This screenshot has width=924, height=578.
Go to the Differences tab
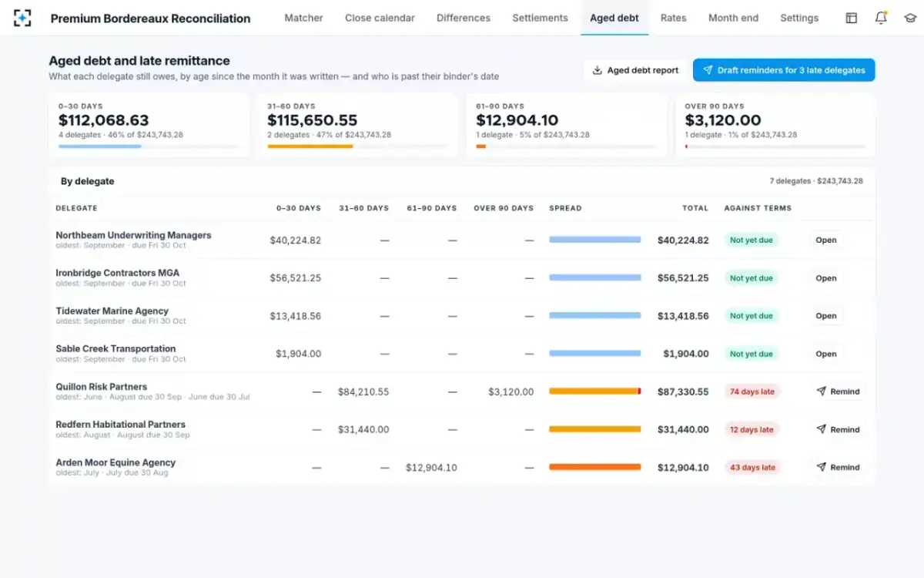point(464,18)
